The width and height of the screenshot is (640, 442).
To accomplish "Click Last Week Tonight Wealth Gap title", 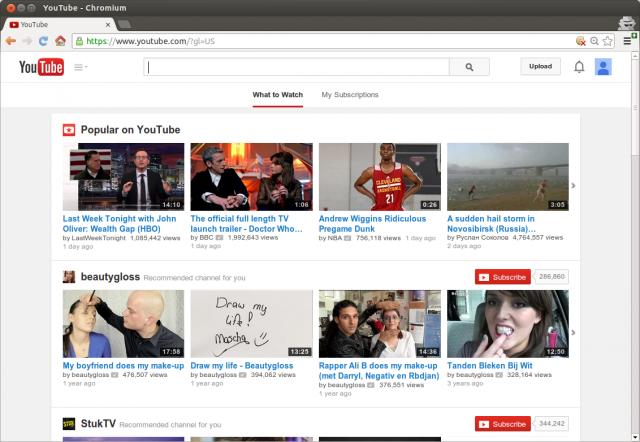I will pos(120,224).
